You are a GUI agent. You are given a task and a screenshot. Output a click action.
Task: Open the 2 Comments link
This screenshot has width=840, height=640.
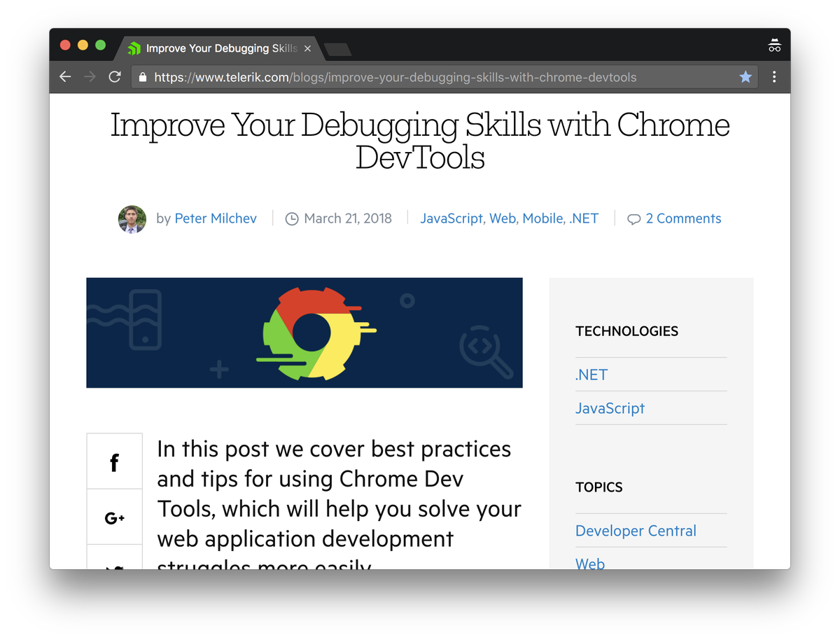(683, 218)
